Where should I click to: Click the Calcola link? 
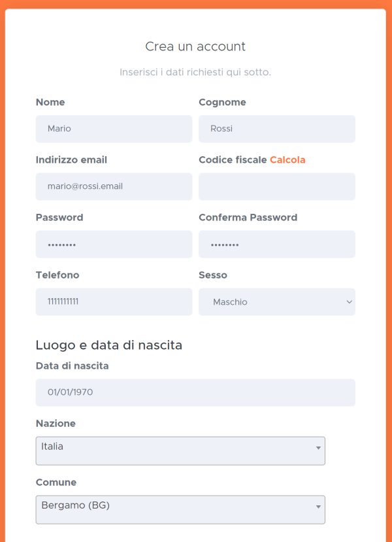click(287, 160)
